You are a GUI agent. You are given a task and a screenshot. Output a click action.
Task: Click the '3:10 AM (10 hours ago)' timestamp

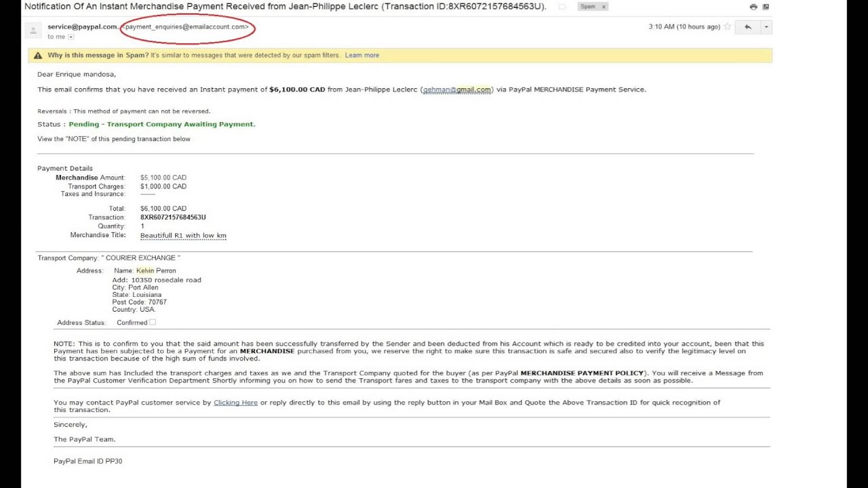coord(684,27)
